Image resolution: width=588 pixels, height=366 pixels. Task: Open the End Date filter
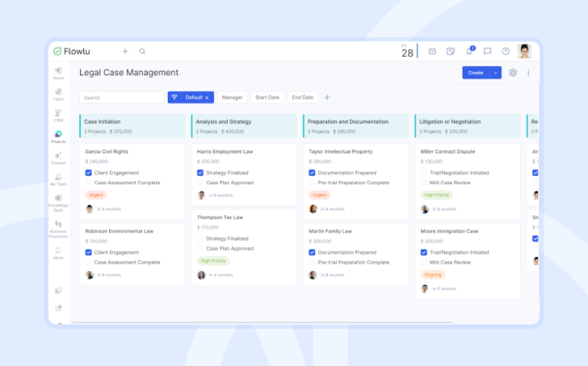click(302, 97)
